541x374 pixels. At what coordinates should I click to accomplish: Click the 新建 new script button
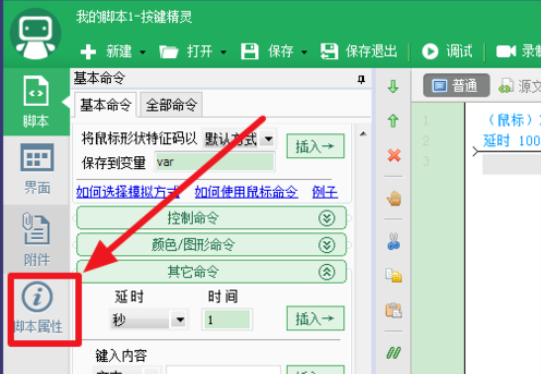click(x=106, y=52)
